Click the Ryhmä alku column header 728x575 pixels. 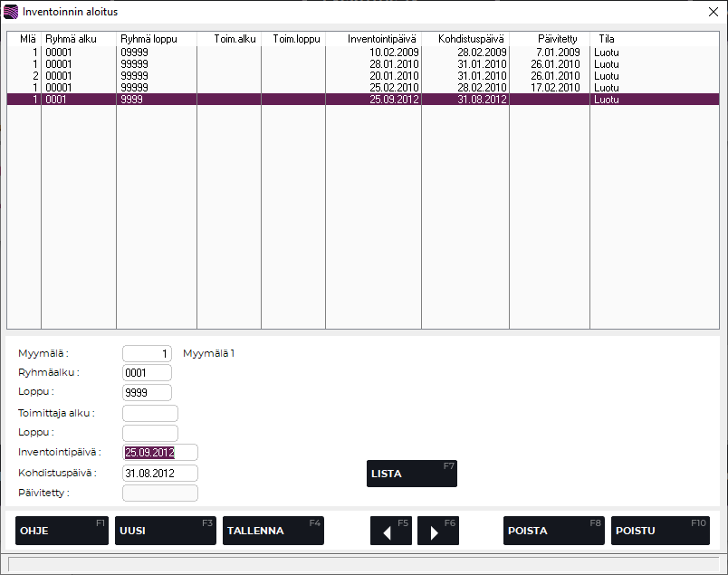78,39
